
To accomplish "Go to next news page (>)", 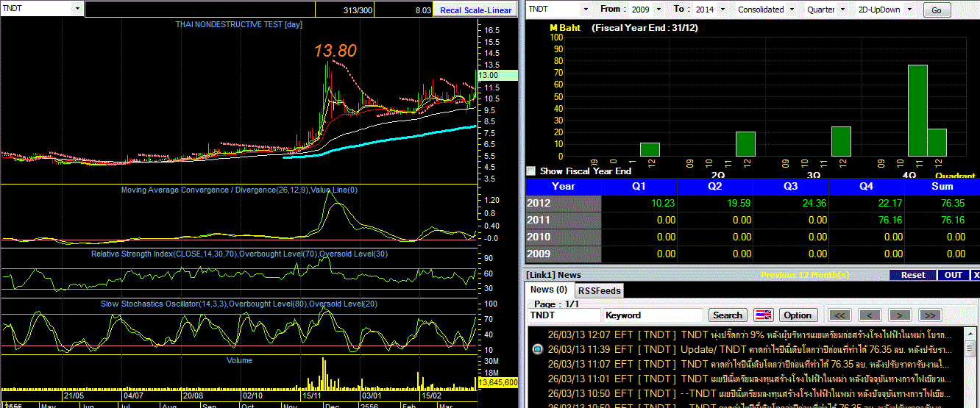I will 899,315.
